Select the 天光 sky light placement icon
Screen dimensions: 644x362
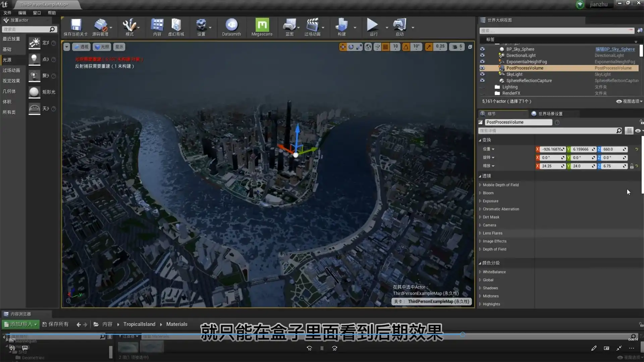34,109
